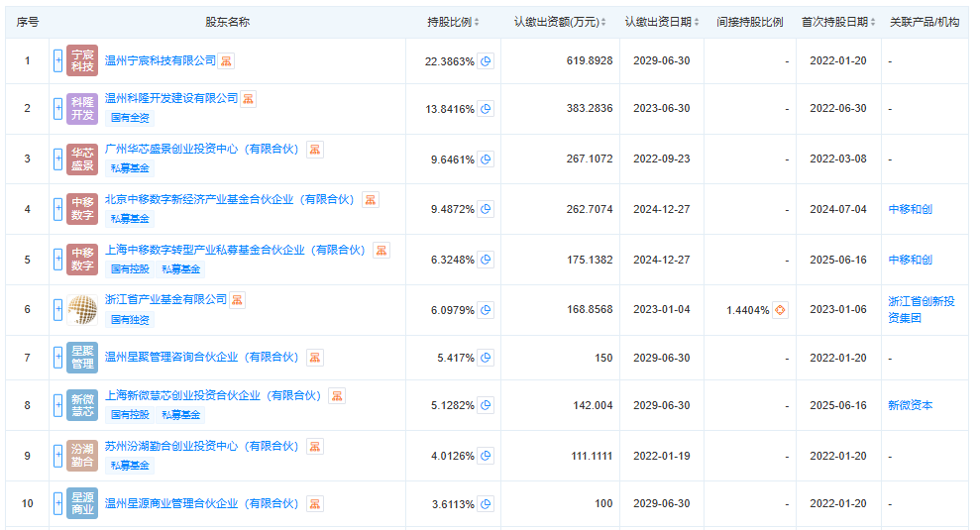Show shareholding pie chart for 22.3863%

(x=486, y=61)
